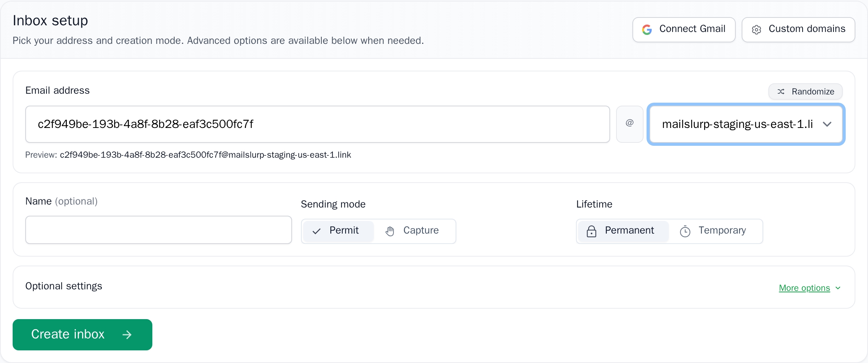The width and height of the screenshot is (868, 363).
Task: Click the hand icon beside Capture
Action: 390,231
